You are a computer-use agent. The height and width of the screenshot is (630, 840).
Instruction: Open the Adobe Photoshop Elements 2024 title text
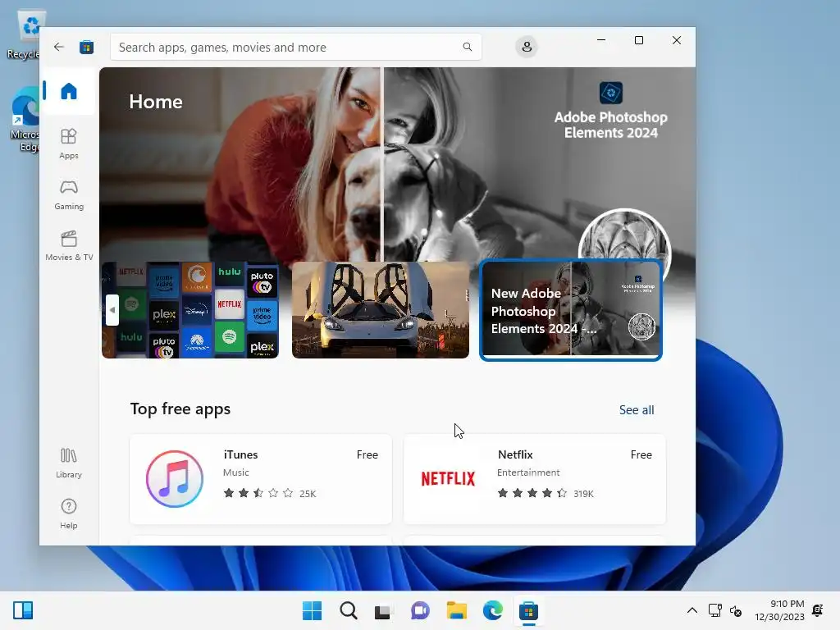click(610, 125)
